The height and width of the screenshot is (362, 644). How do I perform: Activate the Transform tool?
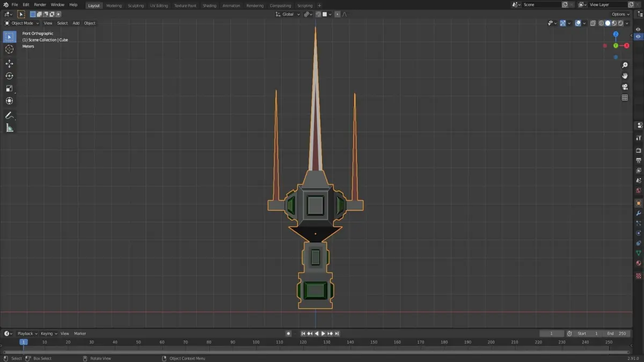[9, 101]
